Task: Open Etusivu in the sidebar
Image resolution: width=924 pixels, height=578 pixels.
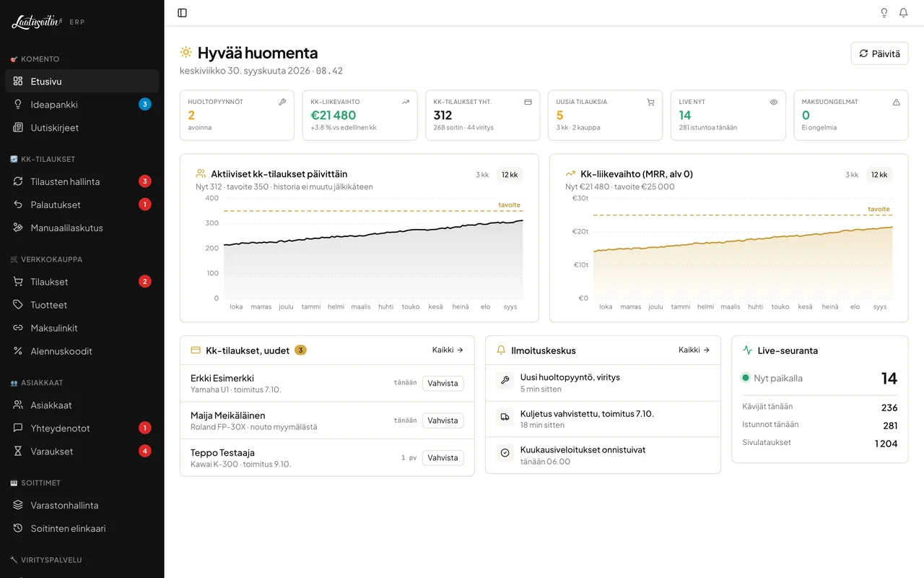Action: click(82, 82)
